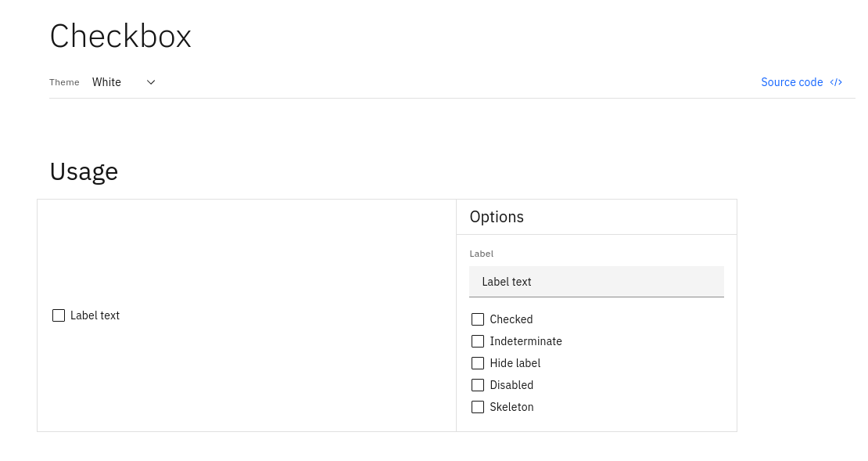This screenshot has width=868, height=461.
Task: Open the Source code link
Action: 791,82
